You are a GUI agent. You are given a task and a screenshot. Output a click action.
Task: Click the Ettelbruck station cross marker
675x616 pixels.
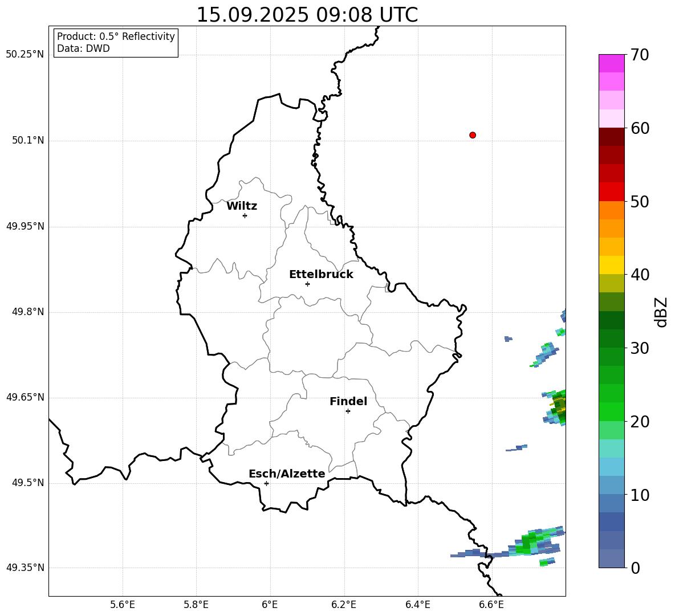pos(307,284)
